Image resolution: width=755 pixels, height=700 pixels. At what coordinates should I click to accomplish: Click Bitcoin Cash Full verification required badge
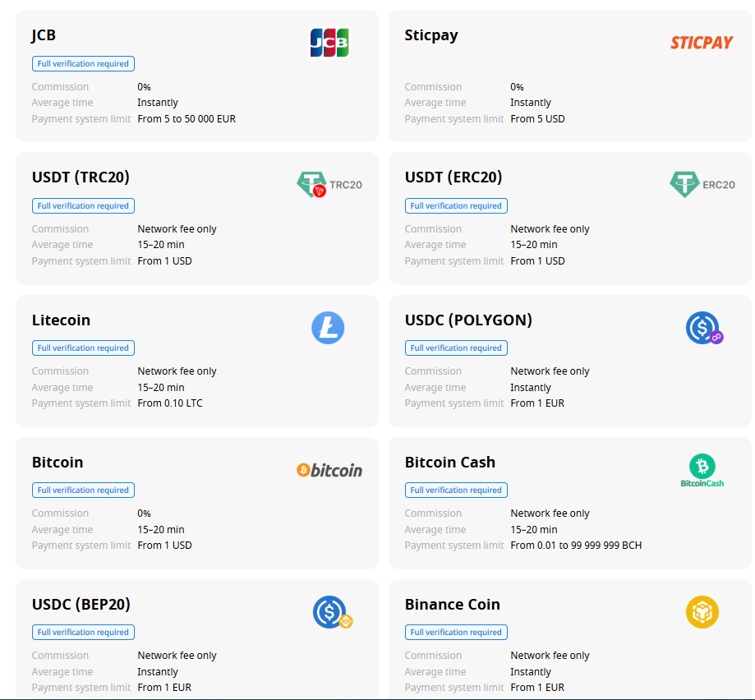456,490
